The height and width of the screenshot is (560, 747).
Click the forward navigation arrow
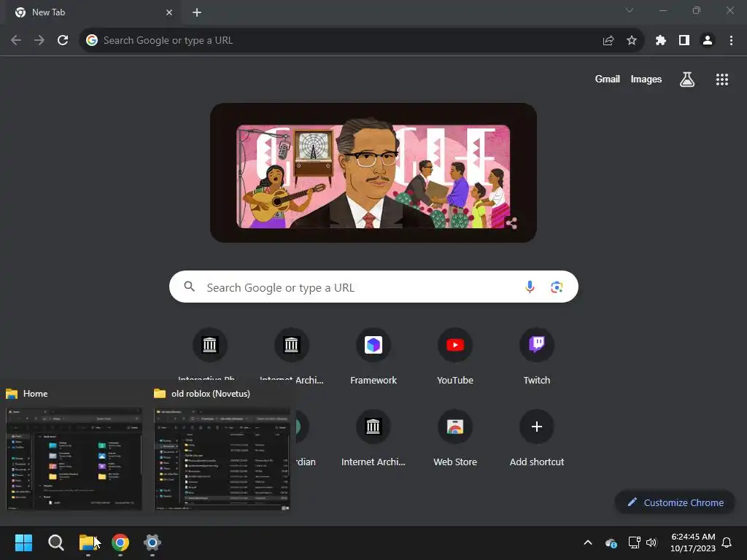[39, 41]
